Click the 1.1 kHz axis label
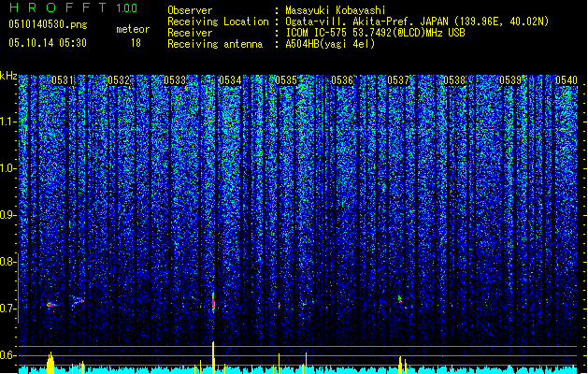 [8, 122]
